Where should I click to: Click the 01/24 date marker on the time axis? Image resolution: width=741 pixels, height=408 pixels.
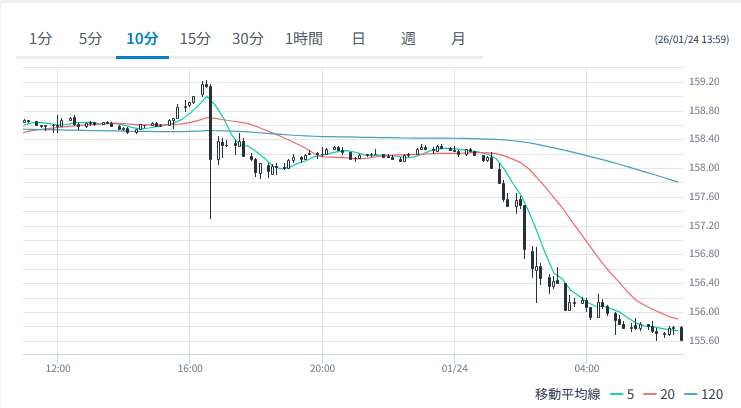454,369
